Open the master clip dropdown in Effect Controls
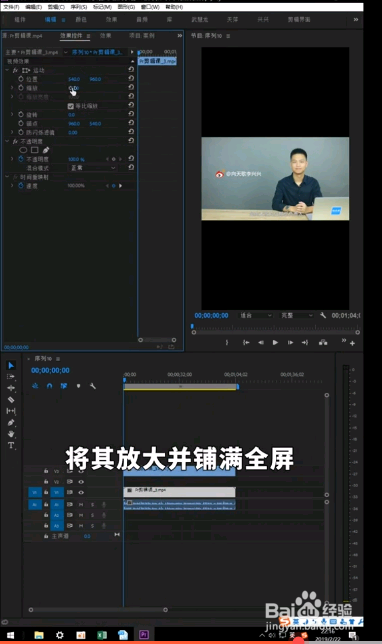This screenshot has height=644, width=382. [x=65, y=52]
